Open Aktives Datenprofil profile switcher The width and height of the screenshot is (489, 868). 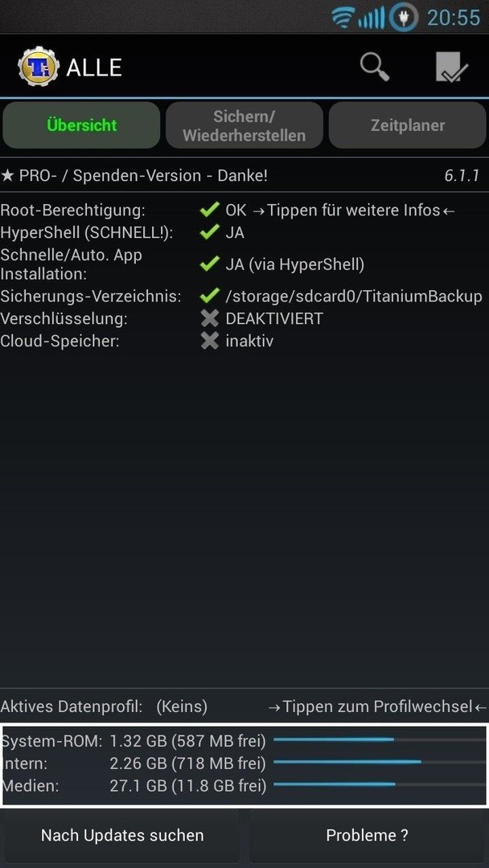tap(244, 706)
